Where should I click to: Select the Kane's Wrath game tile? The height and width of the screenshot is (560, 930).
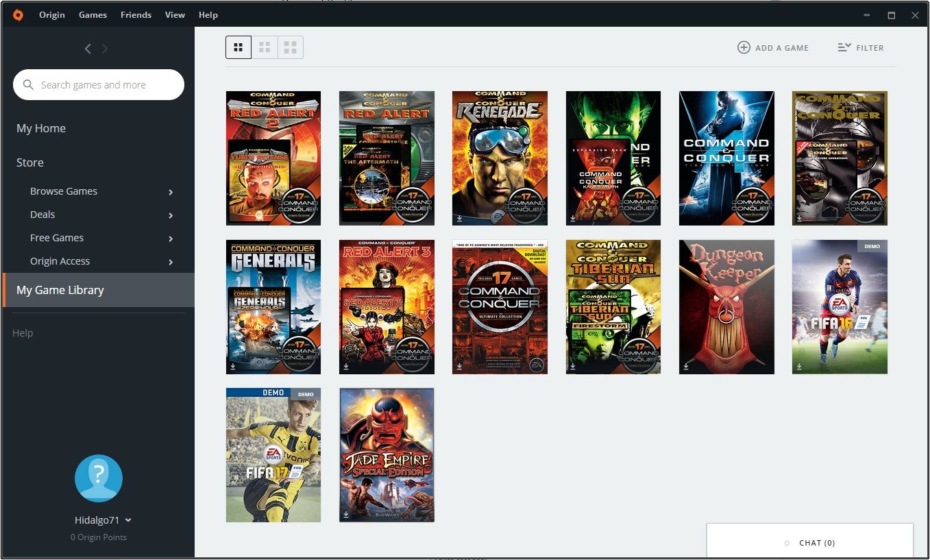pos(613,158)
